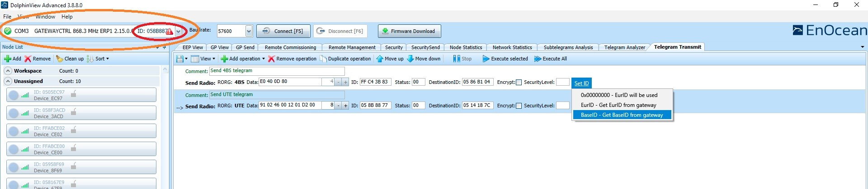Click the Move up arrow

[x=380, y=59]
